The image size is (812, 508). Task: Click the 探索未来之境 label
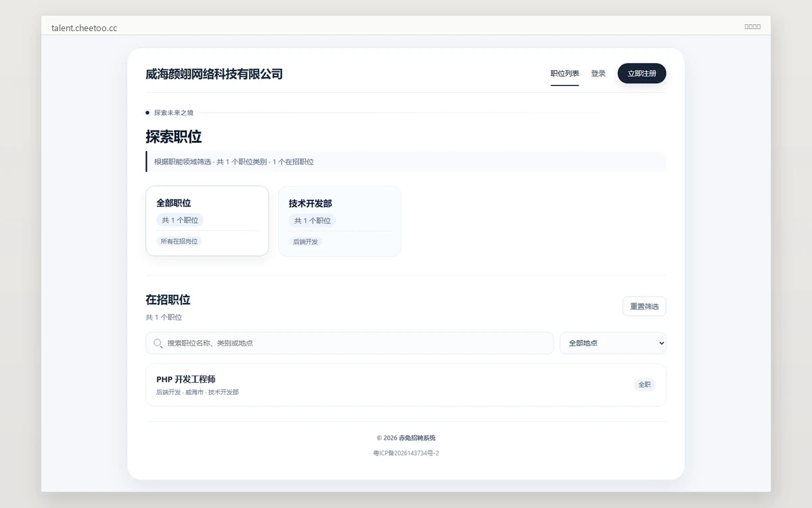click(x=173, y=112)
